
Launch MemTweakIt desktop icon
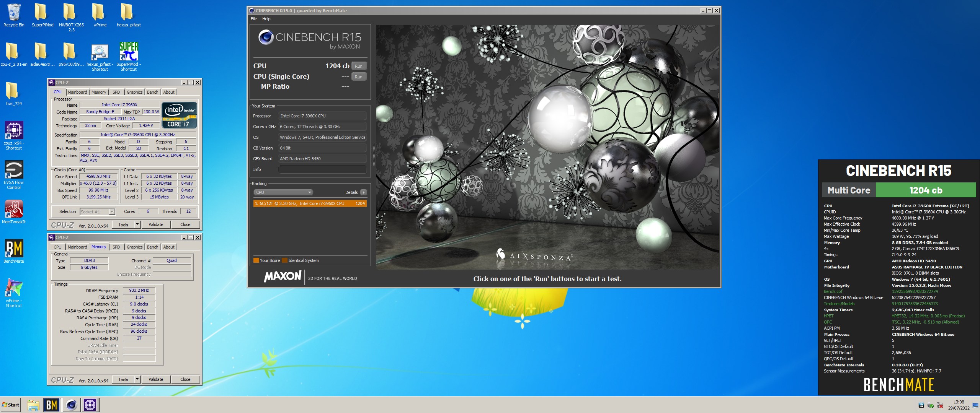point(14,212)
